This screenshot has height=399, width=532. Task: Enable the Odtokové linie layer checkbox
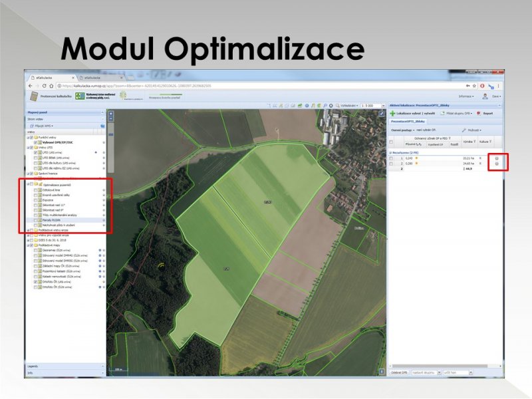(x=36, y=190)
